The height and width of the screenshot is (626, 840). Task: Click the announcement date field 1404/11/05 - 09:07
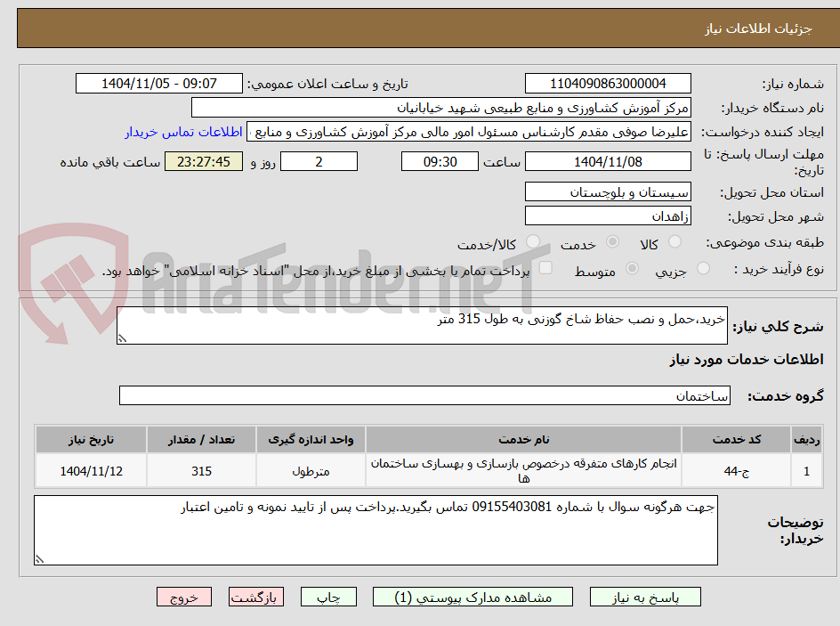click(x=159, y=84)
